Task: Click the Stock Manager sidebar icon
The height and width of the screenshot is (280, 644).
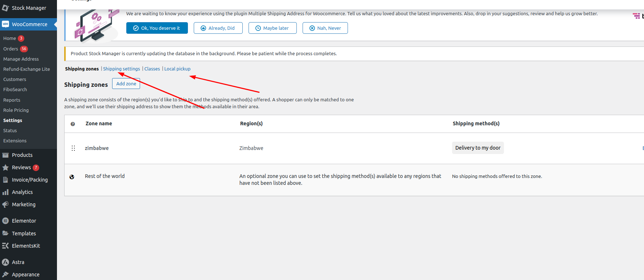Action: (x=5, y=8)
